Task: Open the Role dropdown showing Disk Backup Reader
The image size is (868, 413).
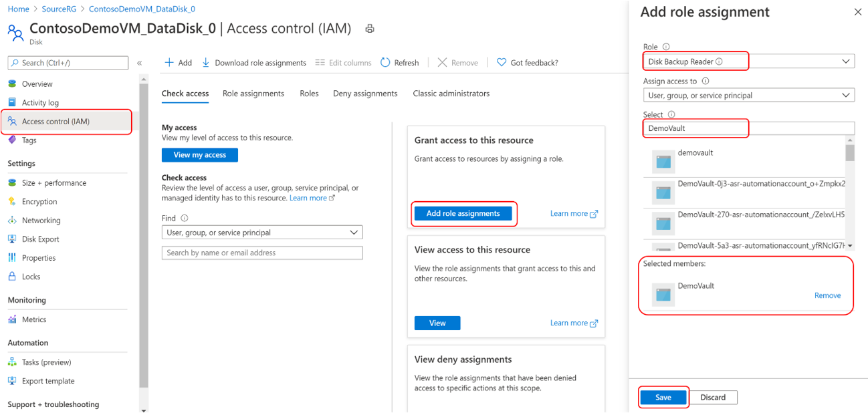Action: tap(748, 60)
